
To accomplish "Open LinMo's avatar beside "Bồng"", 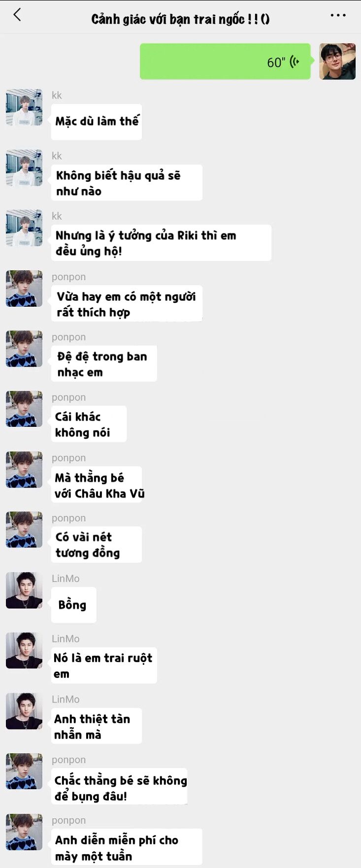I will tap(24, 590).
